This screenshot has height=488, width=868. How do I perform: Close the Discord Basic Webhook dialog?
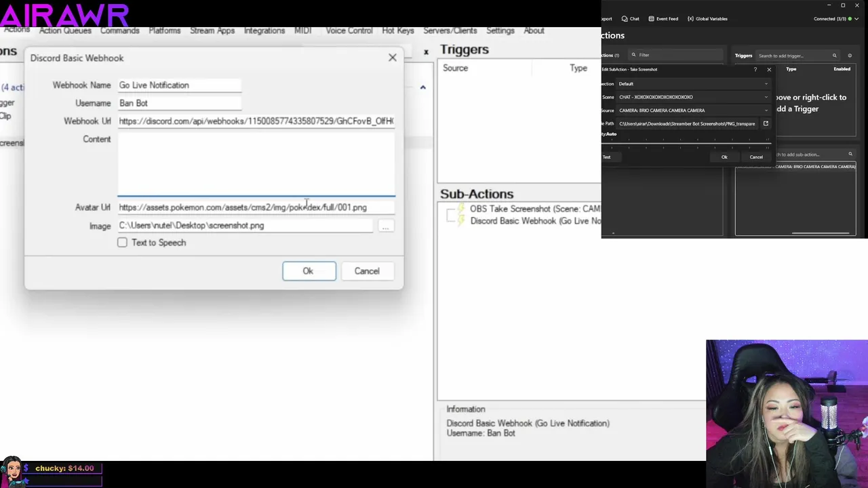392,58
